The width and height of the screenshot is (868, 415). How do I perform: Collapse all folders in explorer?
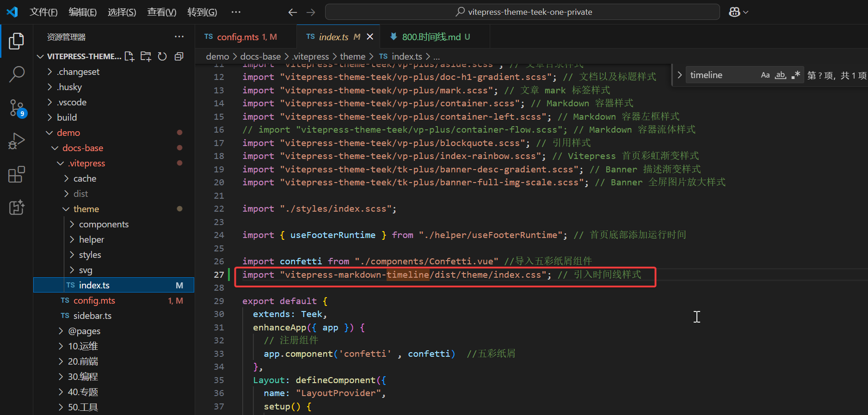pyautogui.click(x=179, y=56)
